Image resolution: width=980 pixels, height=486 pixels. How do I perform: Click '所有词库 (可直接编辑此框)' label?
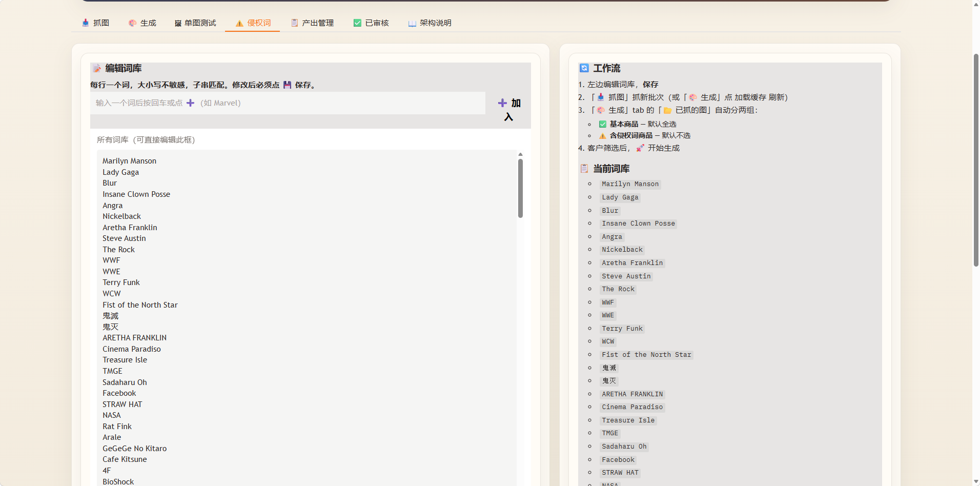click(x=146, y=140)
